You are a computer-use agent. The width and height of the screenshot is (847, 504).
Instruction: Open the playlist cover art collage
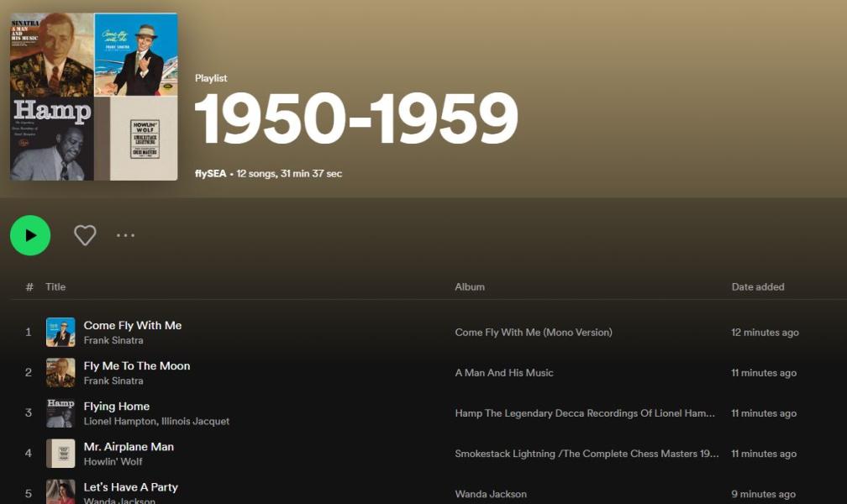93,97
